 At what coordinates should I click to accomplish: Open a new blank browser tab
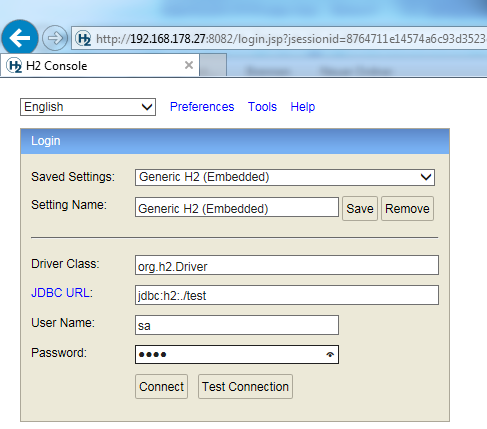[x=213, y=65]
